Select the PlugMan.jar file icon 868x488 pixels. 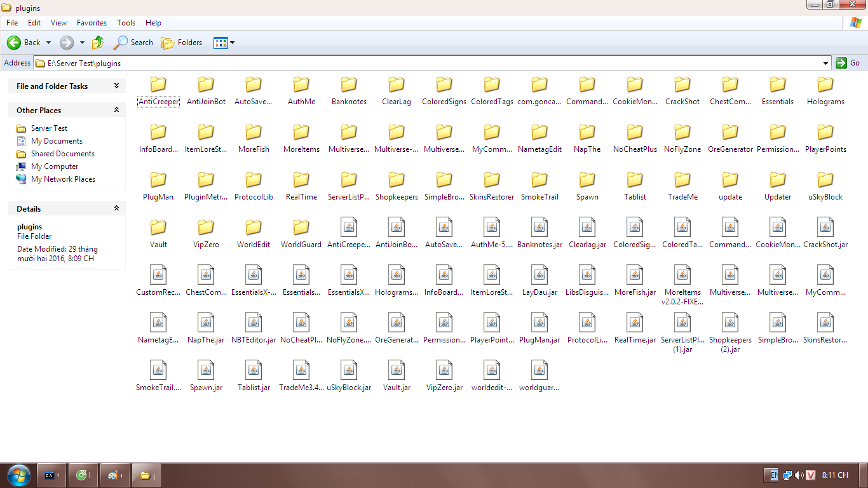(x=539, y=323)
